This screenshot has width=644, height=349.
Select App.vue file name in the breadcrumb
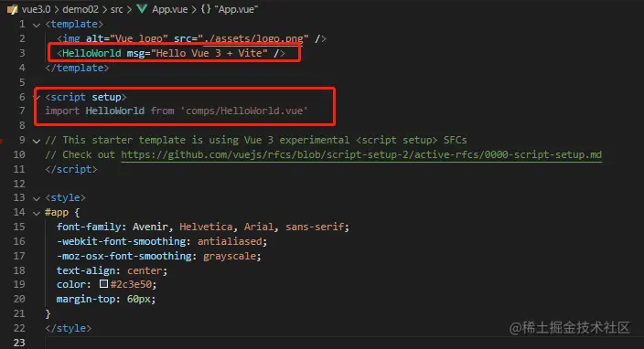point(169,9)
